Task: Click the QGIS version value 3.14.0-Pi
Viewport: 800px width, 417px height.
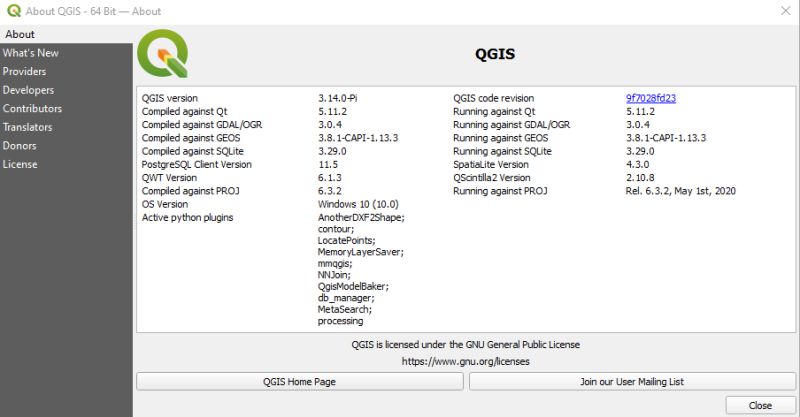Action: pos(338,98)
